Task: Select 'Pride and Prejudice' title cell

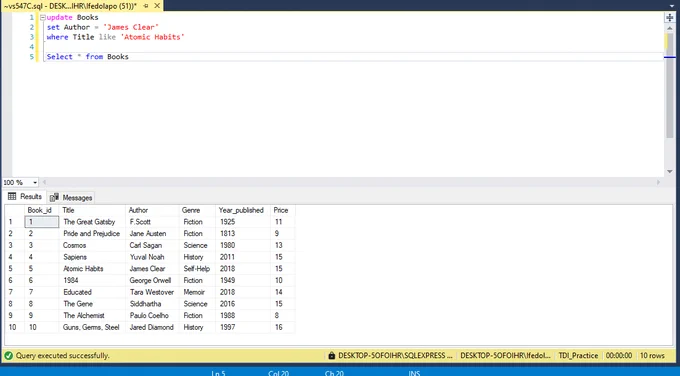Action: pos(92,234)
